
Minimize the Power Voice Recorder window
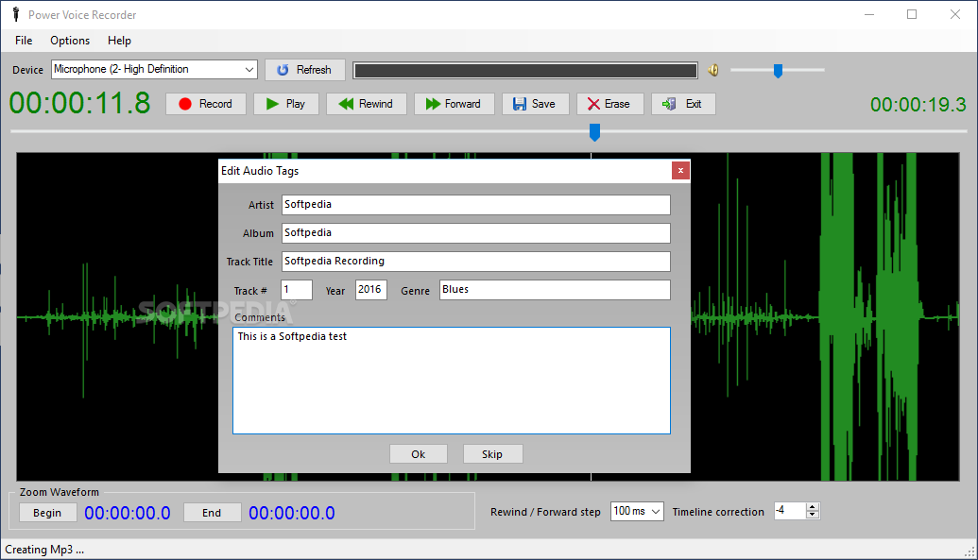point(869,14)
